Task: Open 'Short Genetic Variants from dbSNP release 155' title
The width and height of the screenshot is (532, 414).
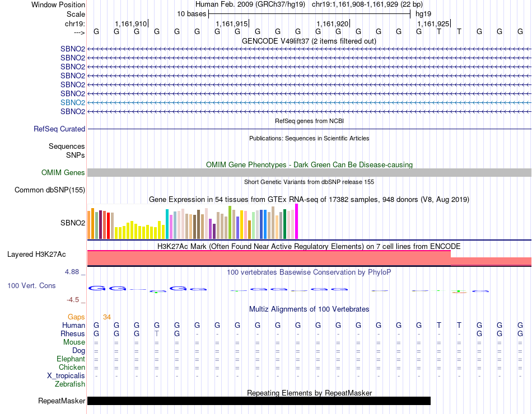Action: [309, 182]
